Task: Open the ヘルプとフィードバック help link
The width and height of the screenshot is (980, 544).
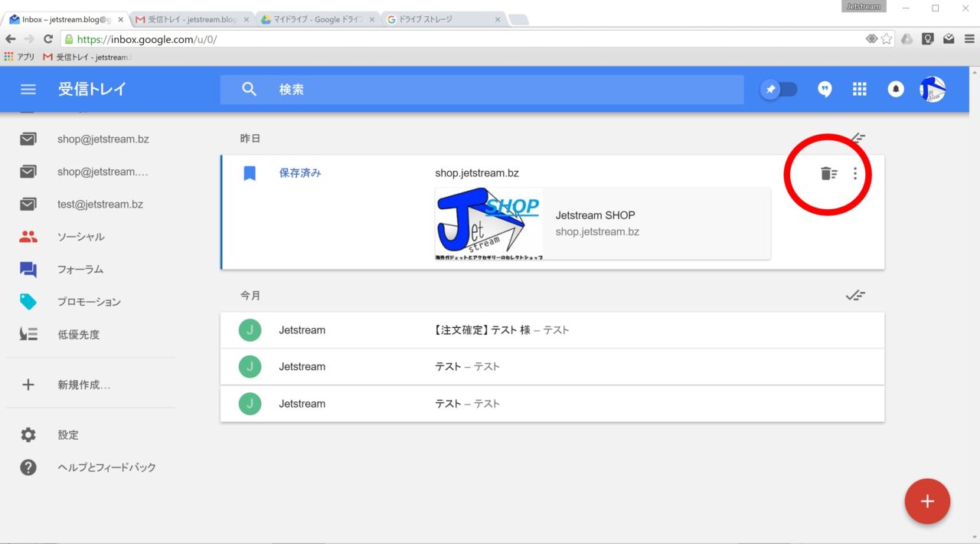Action: 106,467
